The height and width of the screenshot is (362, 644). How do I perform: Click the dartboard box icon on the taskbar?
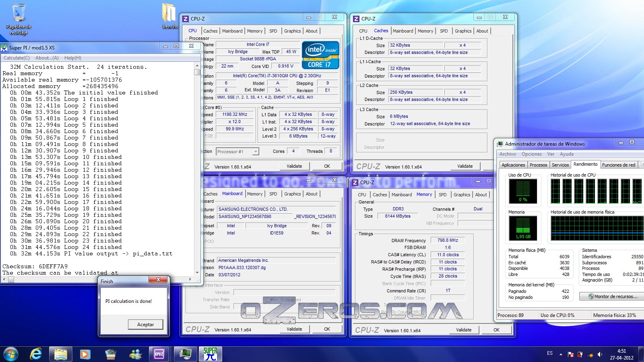tap(110, 354)
